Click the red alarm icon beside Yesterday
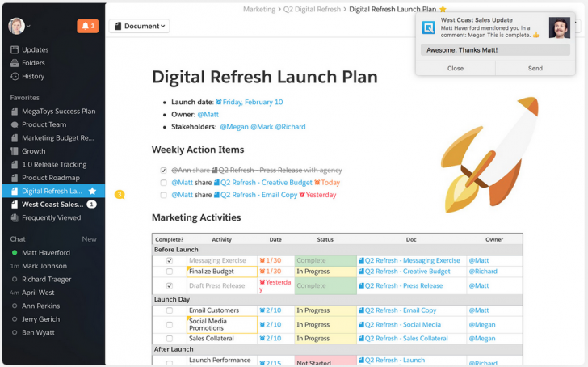 click(x=302, y=194)
